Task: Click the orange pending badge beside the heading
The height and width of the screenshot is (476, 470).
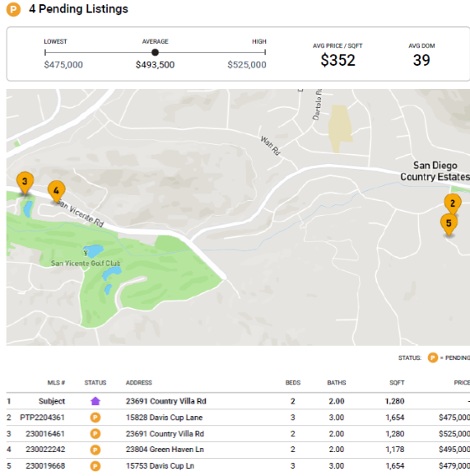Action: [14, 9]
